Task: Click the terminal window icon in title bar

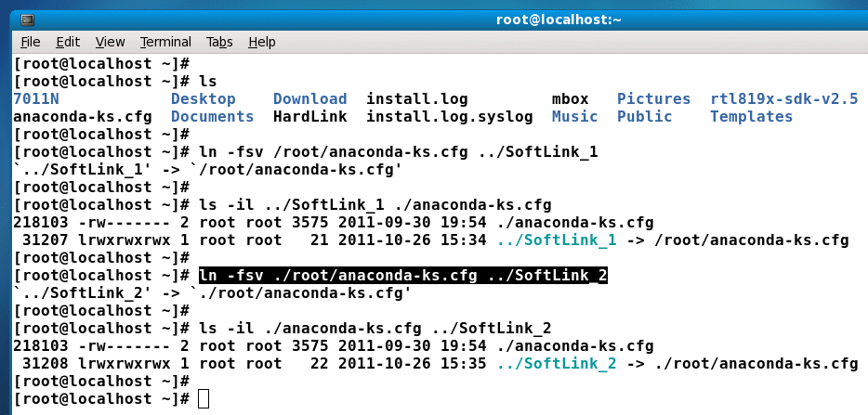Action: pyautogui.click(x=28, y=20)
